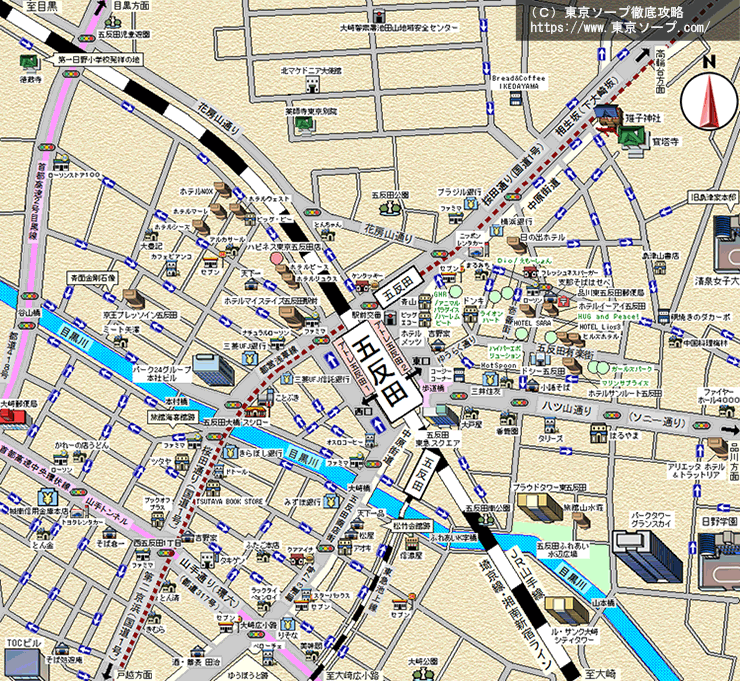Click the 大崎警察署池田山地域安全センター label

pyautogui.click(x=399, y=28)
